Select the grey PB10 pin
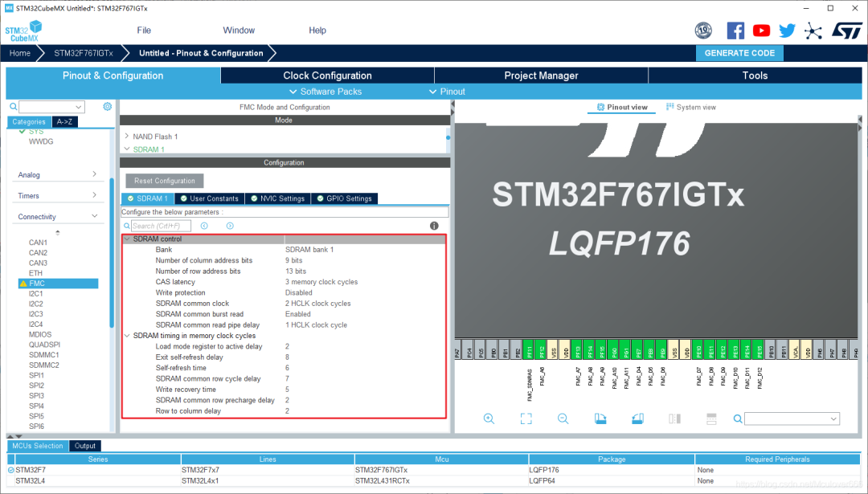The height and width of the screenshot is (494, 868). tap(771, 351)
